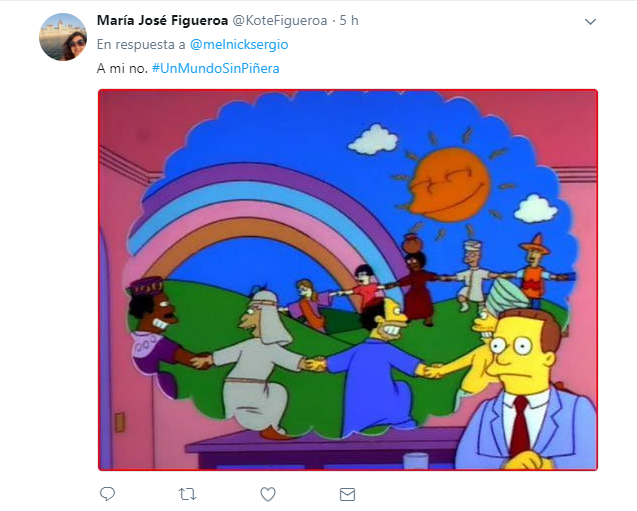Click the 'En respuesta a' reply context text
This screenshot has height=511, width=637.
141,44
